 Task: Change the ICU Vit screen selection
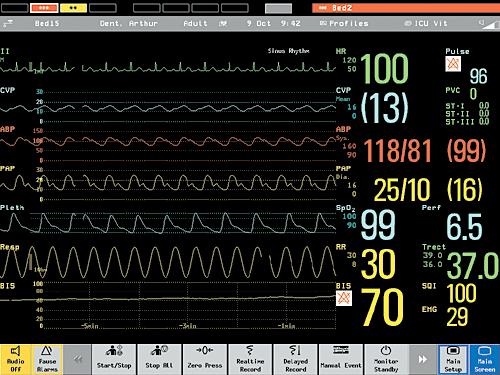click(426, 23)
